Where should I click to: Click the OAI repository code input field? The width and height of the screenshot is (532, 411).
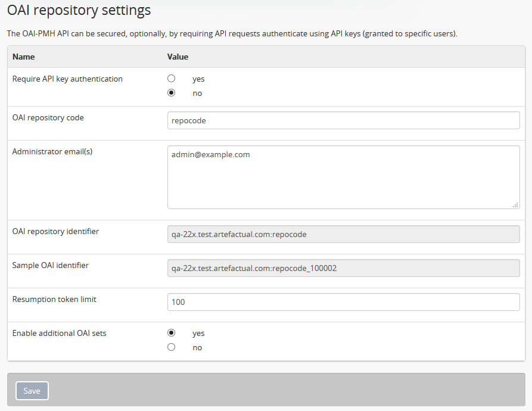click(343, 120)
